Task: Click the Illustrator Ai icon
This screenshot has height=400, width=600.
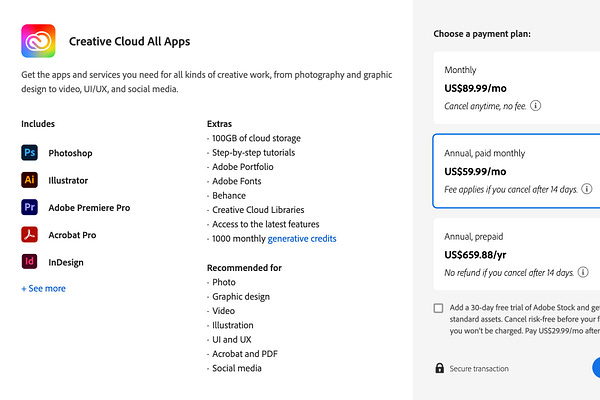Action: (x=29, y=180)
